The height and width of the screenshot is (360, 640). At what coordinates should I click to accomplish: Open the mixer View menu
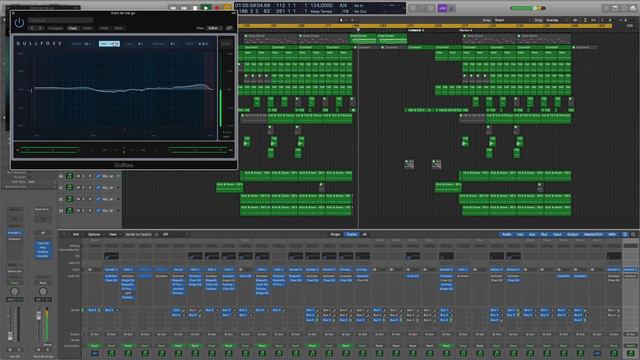[x=113, y=235]
